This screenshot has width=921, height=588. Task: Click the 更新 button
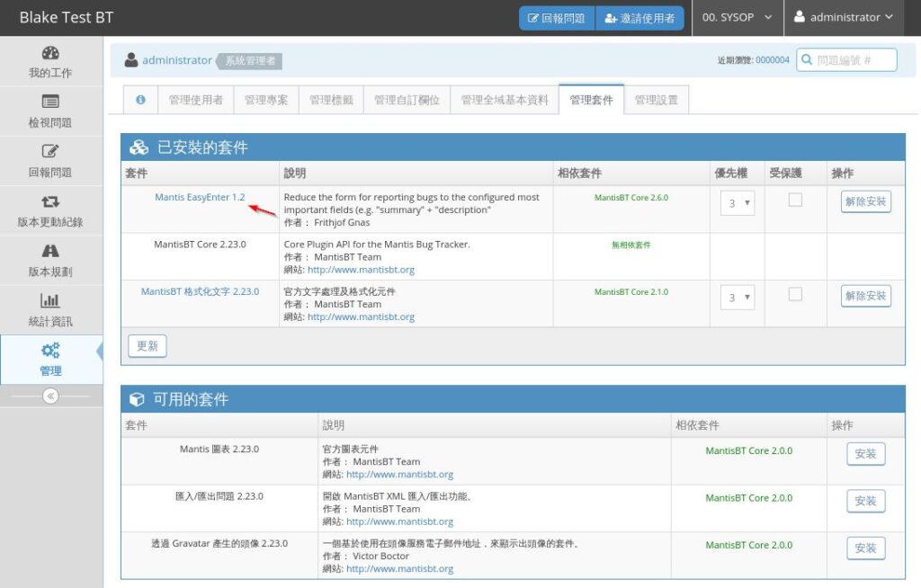[147, 346]
